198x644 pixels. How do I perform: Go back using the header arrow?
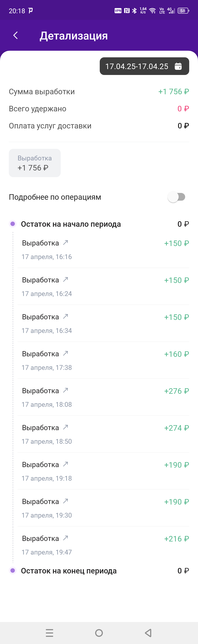click(x=15, y=35)
